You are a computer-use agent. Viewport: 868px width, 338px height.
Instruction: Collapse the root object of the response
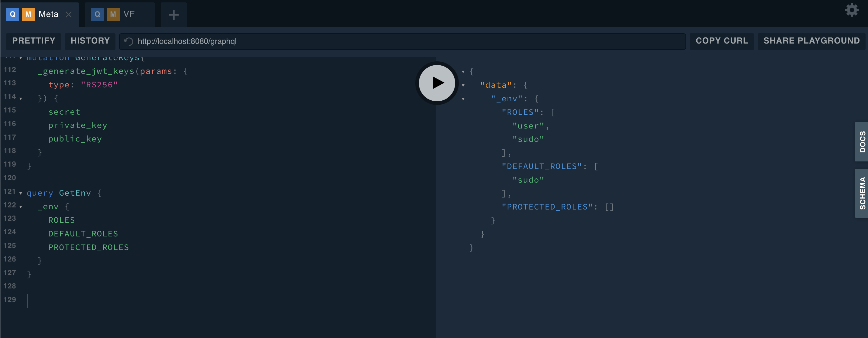463,71
